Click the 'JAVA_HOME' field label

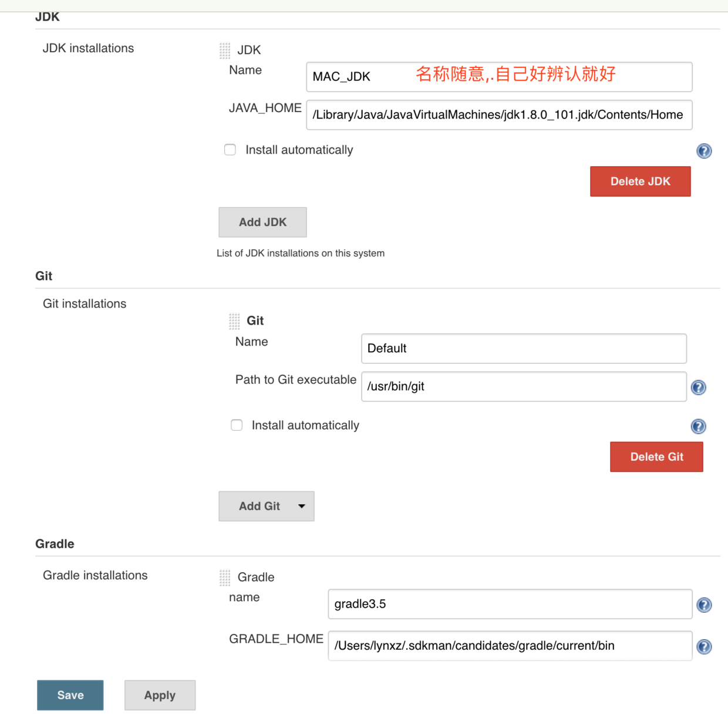point(265,108)
